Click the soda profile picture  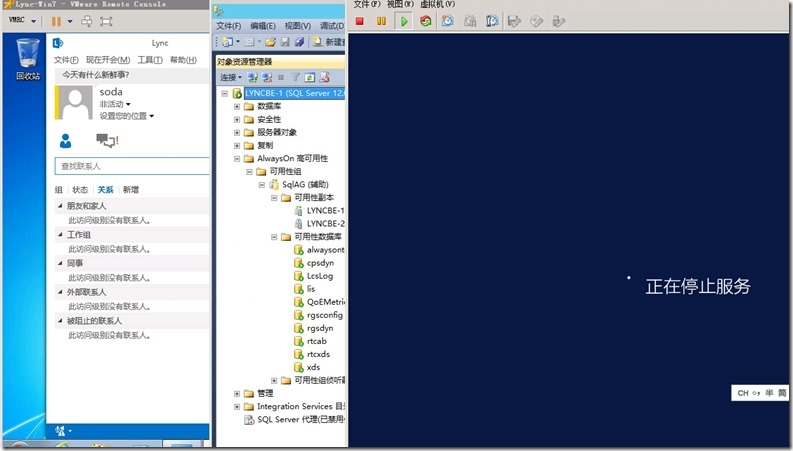[75, 103]
